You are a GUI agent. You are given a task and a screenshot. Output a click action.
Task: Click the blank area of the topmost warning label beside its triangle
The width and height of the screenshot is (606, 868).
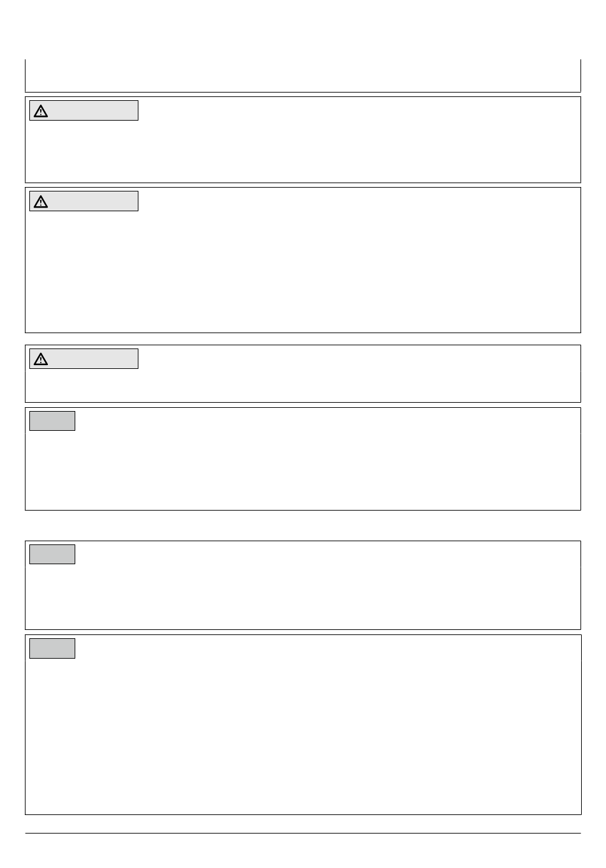click(92, 110)
